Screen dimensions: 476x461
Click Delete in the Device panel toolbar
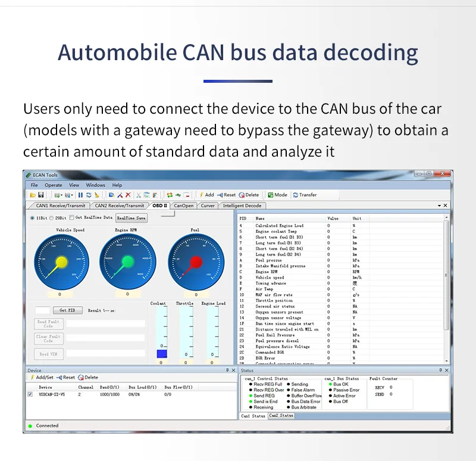pos(88,378)
